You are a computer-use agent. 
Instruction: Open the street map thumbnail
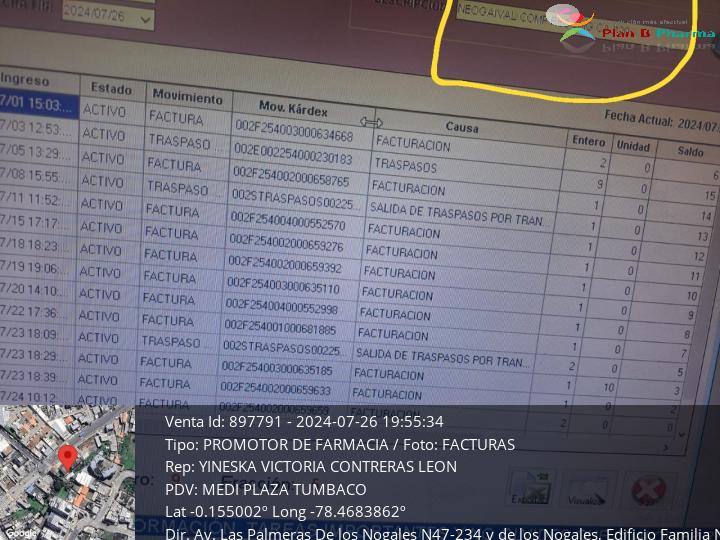click(x=68, y=472)
